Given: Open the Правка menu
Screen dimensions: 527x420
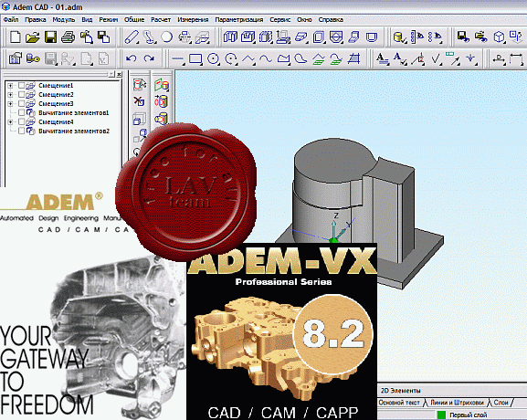Looking at the screenshot, I should pos(36,19).
